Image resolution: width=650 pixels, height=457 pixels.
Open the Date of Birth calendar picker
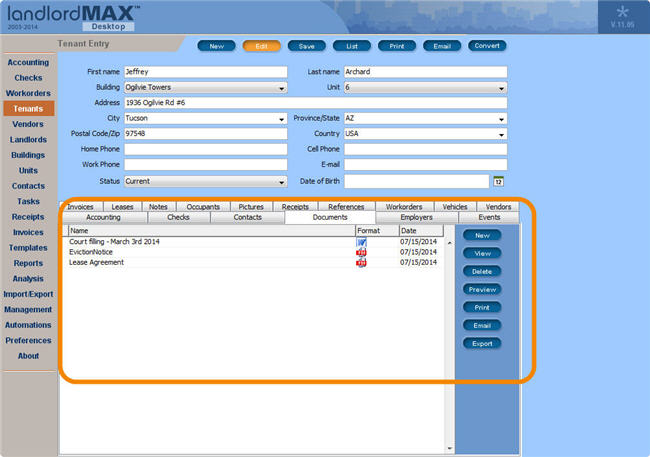(x=497, y=181)
